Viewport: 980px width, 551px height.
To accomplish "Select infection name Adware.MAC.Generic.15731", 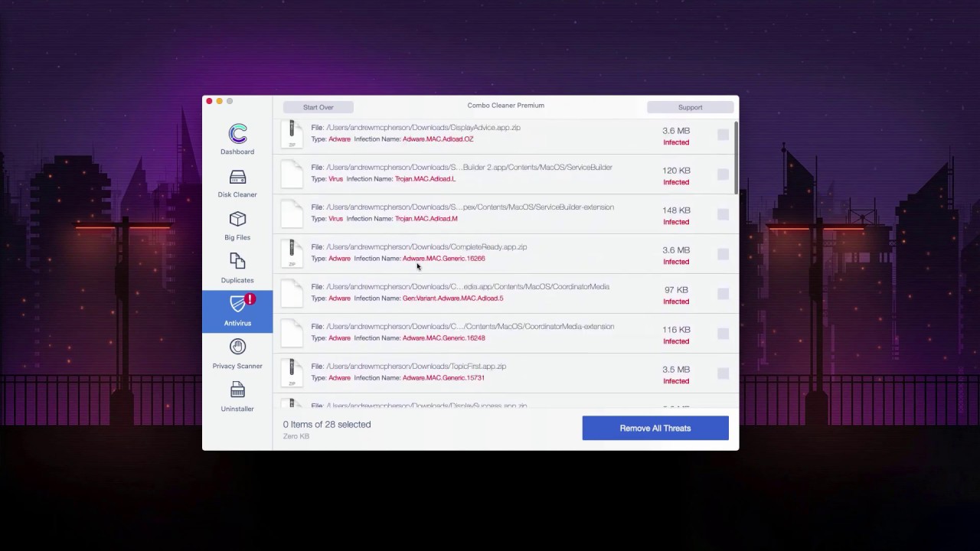I will (443, 378).
